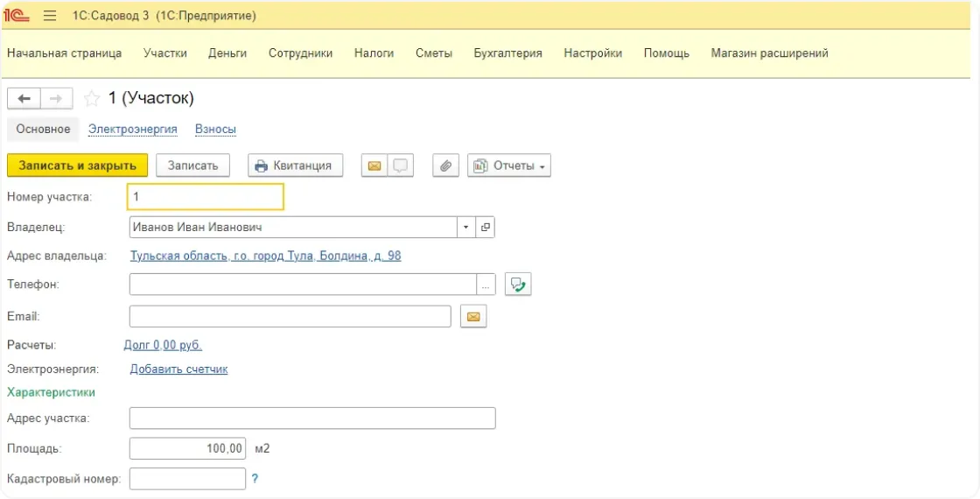Open the Участки menu
Viewport: 980px width, 499px height.
[165, 53]
